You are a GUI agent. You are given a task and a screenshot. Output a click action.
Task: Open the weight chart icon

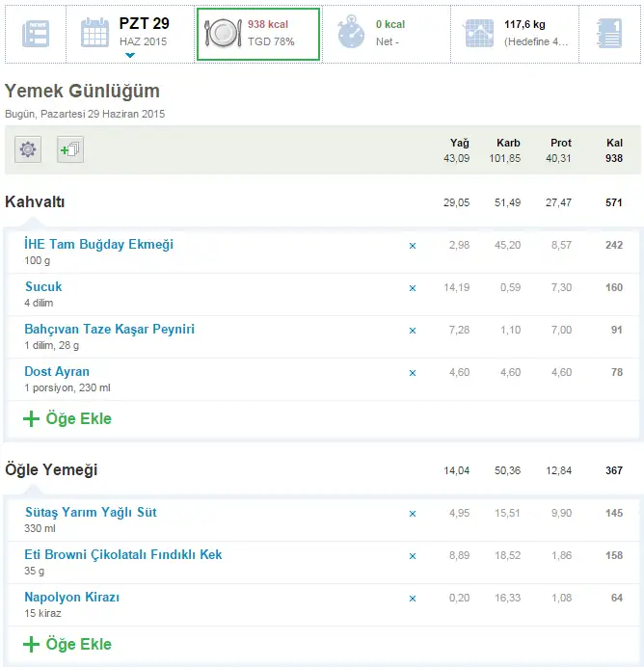pyautogui.click(x=479, y=33)
